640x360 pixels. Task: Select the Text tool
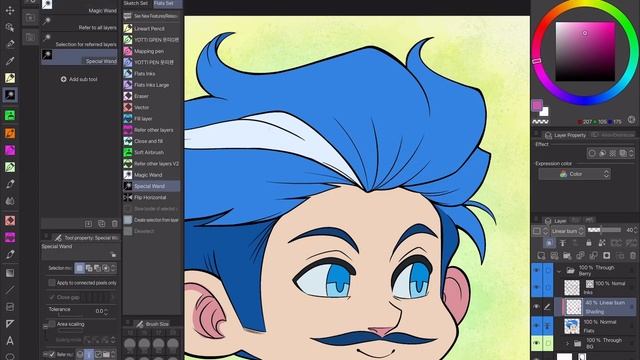point(10,340)
